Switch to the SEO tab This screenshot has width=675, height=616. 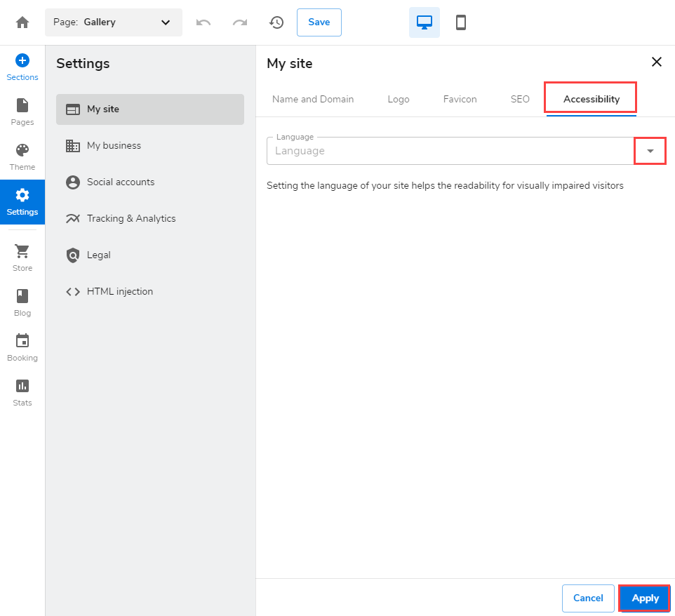point(520,100)
